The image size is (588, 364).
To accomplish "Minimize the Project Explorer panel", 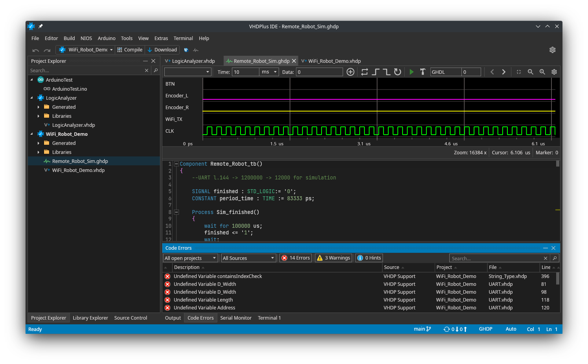I will pyautogui.click(x=145, y=61).
